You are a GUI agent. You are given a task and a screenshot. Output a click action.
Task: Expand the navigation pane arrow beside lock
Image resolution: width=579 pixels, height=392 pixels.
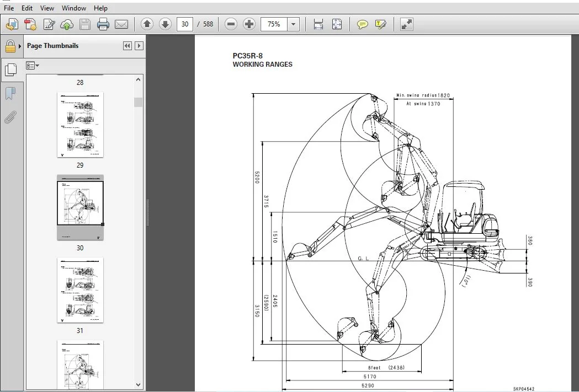[19, 46]
